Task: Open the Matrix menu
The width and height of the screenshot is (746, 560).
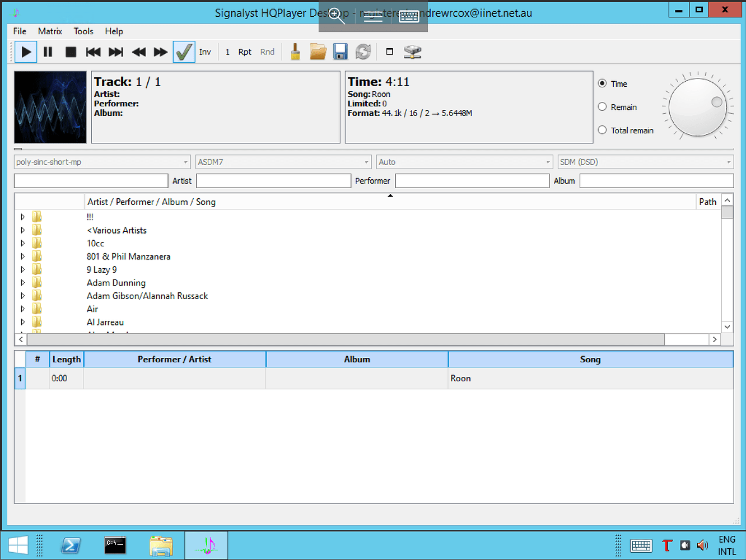Action: 50,31
